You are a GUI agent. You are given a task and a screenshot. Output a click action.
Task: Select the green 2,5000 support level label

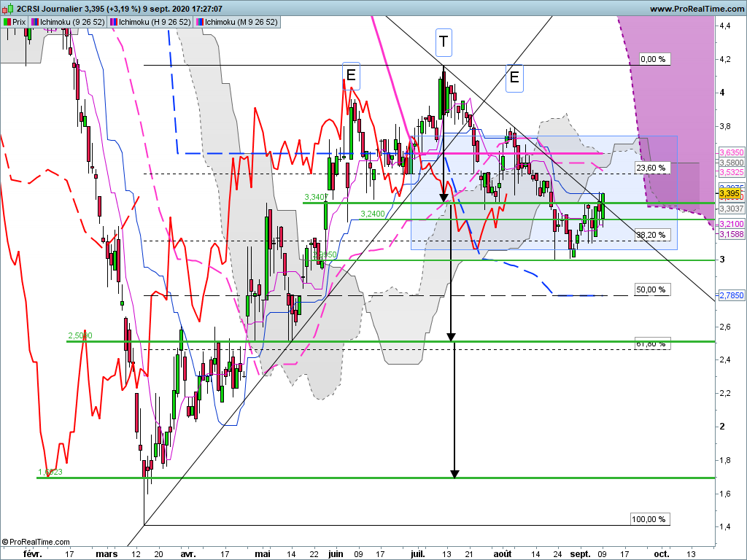tap(80, 335)
